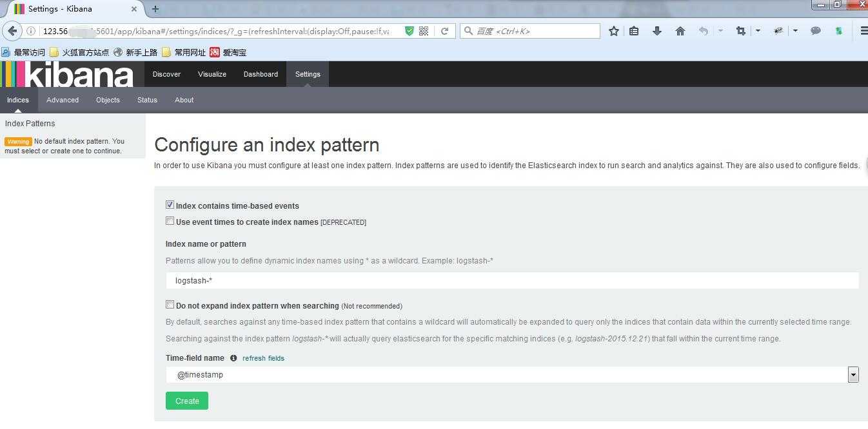Switch to the Dashboard tab

(x=261, y=74)
